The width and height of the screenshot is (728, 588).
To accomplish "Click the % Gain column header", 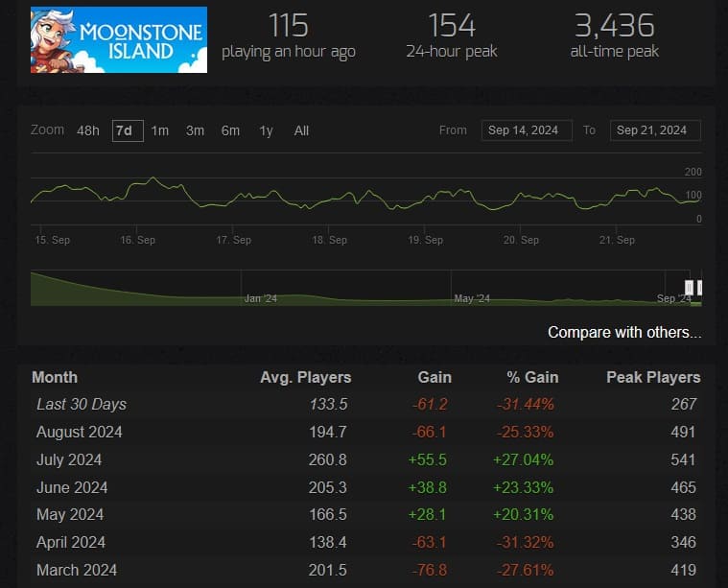I will [531, 377].
